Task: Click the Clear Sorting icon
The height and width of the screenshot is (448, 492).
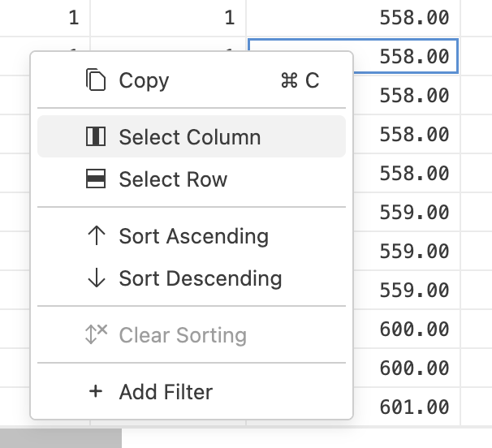Action: (x=96, y=335)
